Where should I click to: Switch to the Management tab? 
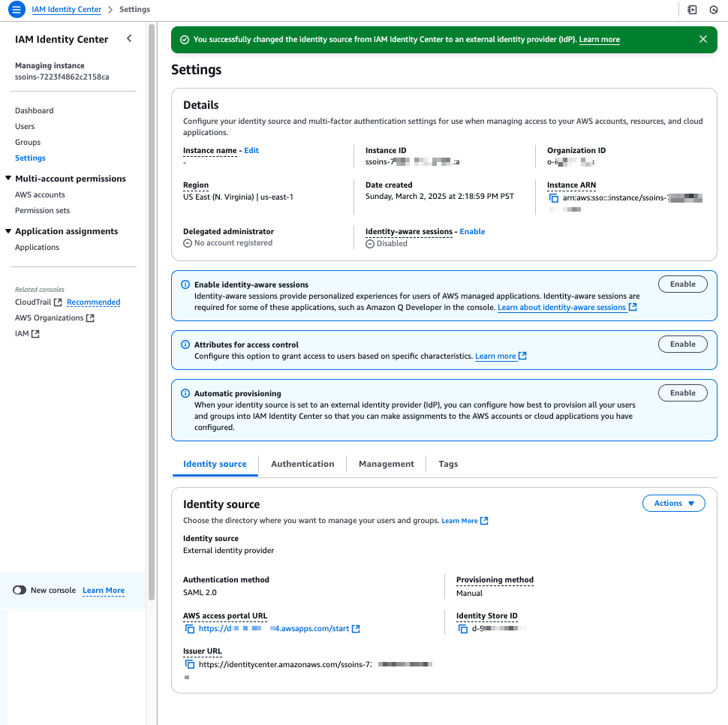tap(386, 463)
